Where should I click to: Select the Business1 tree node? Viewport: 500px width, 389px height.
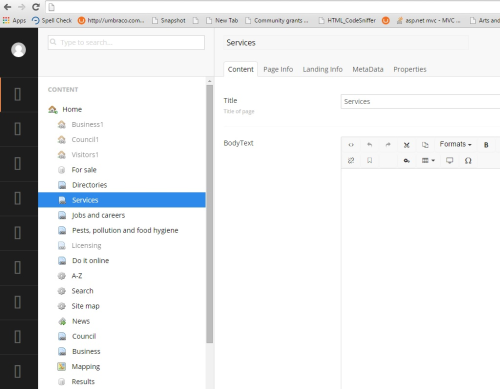87,124
